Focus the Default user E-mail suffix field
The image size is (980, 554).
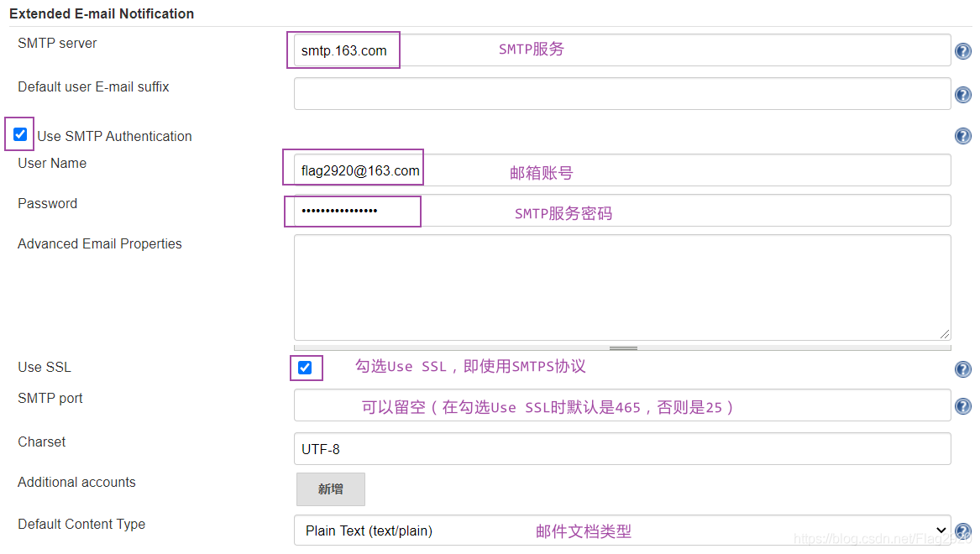(621, 94)
